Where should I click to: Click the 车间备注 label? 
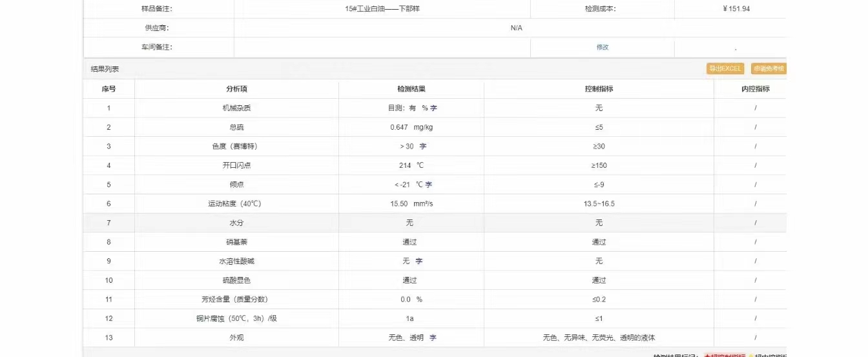click(157, 47)
